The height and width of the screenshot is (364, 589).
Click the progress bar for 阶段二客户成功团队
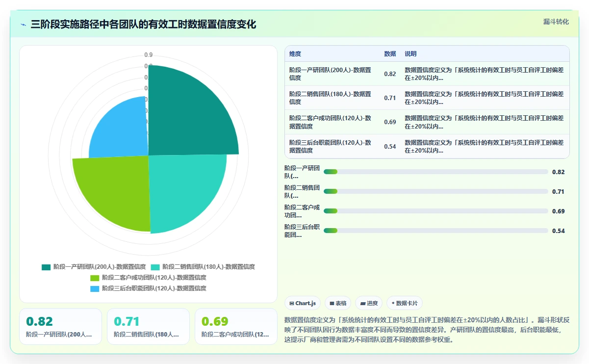tap(436, 211)
